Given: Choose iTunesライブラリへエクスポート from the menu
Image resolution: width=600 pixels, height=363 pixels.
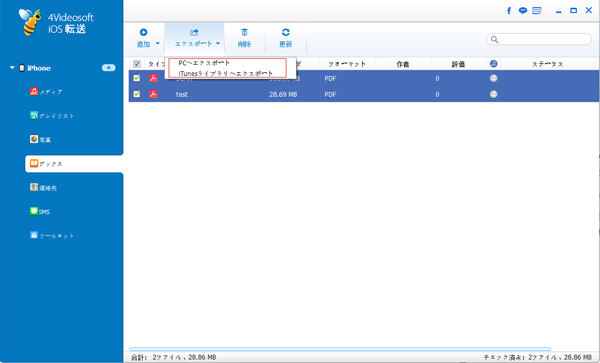Looking at the screenshot, I should pos(225,73).
